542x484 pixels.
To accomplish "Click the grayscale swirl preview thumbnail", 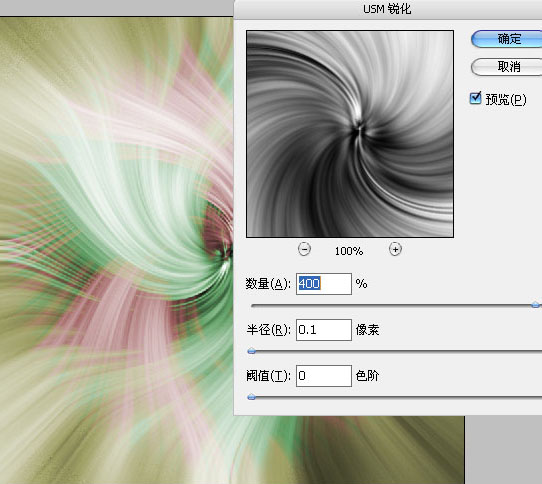I will (x=350, y=134).
